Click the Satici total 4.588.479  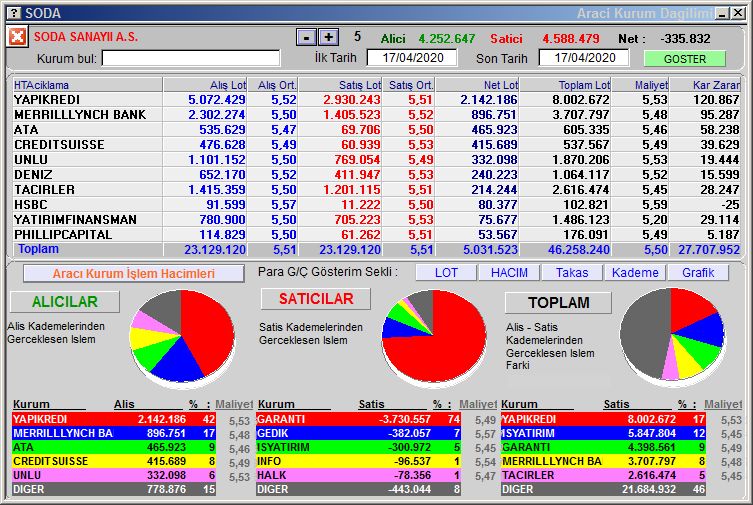tap(571, 38)
